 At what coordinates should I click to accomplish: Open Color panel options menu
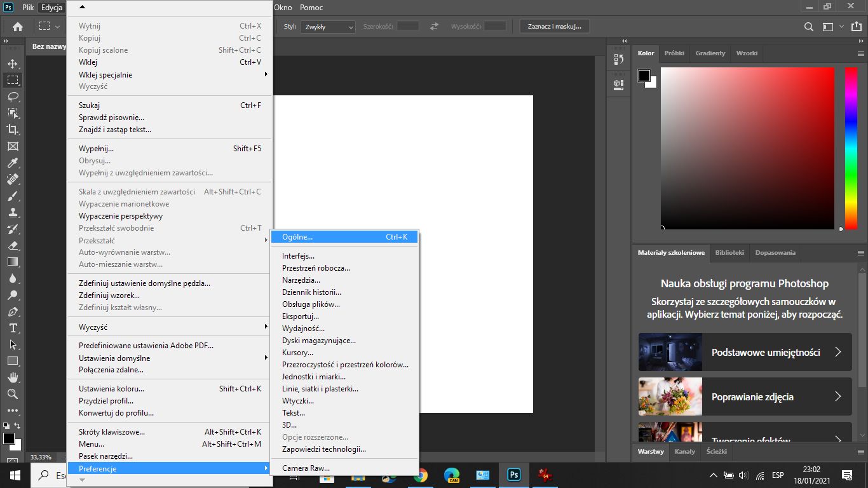[x=860, y=53]
